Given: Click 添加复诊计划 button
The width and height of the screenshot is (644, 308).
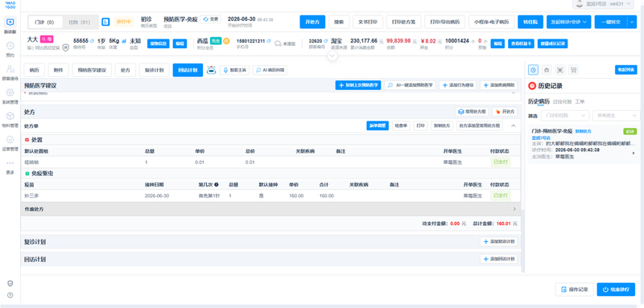Looking at the screenshot, I should point(498,242).
